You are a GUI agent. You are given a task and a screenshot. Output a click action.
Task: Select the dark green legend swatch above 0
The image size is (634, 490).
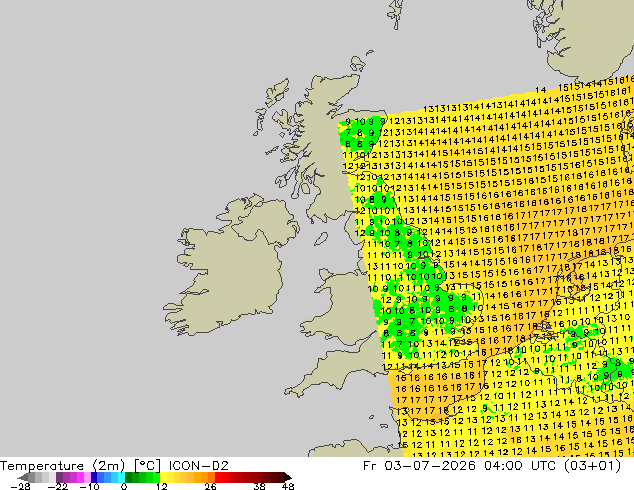coord(128,477)
